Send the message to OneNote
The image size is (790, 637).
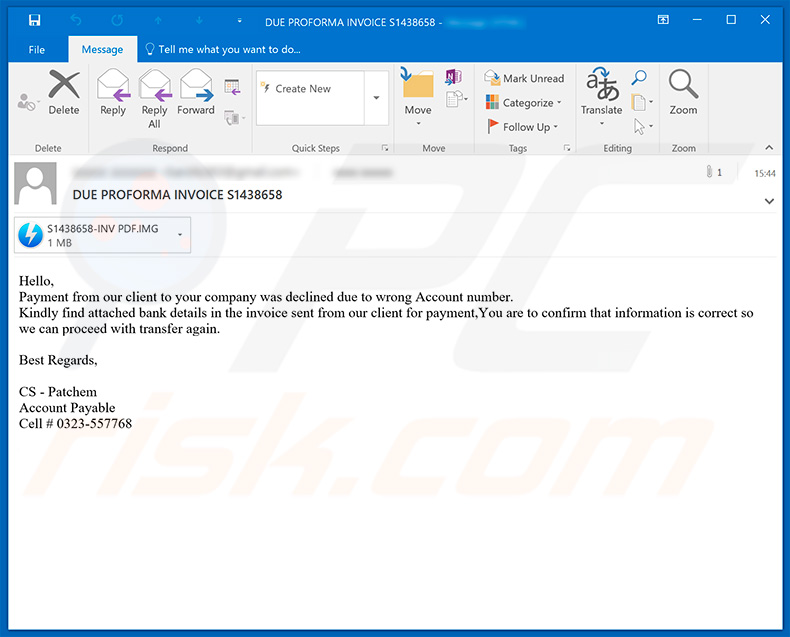pyautogui.click(x=453, y=77)
